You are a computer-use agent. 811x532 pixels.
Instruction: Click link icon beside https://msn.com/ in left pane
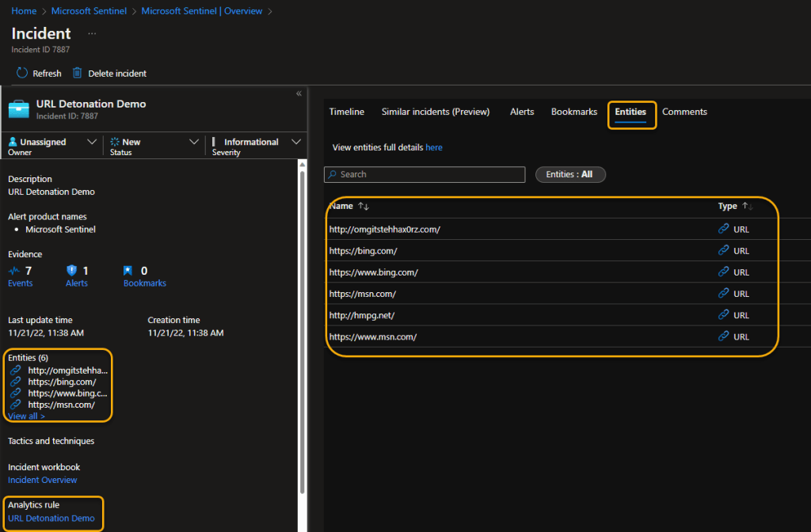pos(16,405)
